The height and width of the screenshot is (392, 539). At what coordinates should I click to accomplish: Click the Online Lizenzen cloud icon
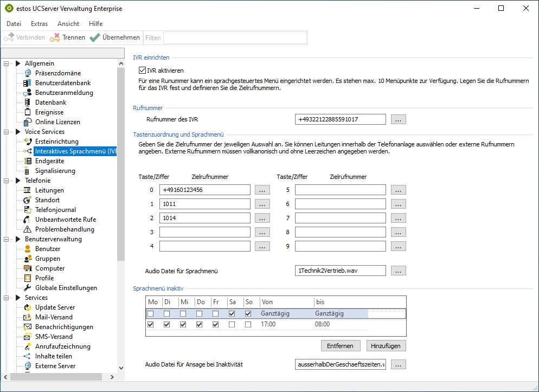(28, 122)
